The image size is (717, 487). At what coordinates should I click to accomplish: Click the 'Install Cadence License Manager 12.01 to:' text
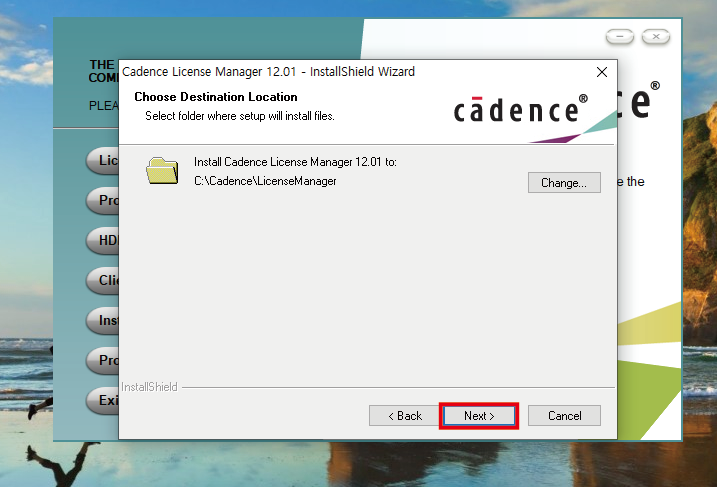(x=295, y=162)
